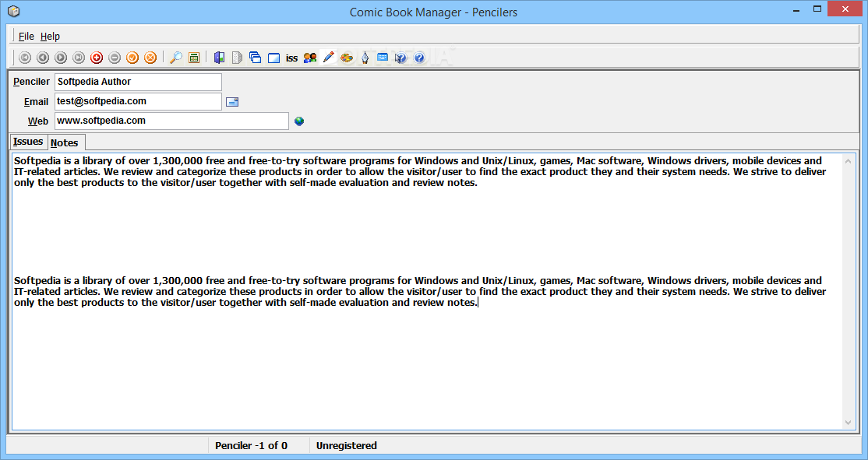Click into the Penciler name field
The width and height of the screenshot is (868, 460).
pyautogui.click(x=139, y=82)
